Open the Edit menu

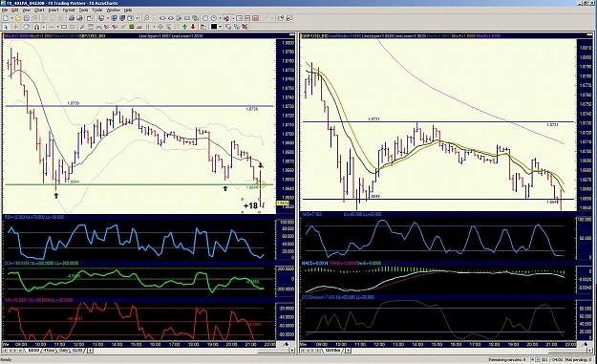click(15, 10)
